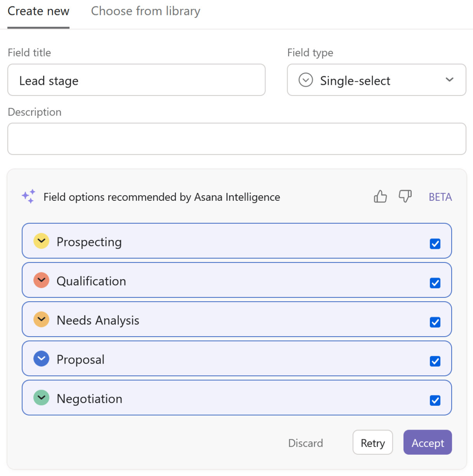Uncheck the Proposal option checkbox

[435, 361]
